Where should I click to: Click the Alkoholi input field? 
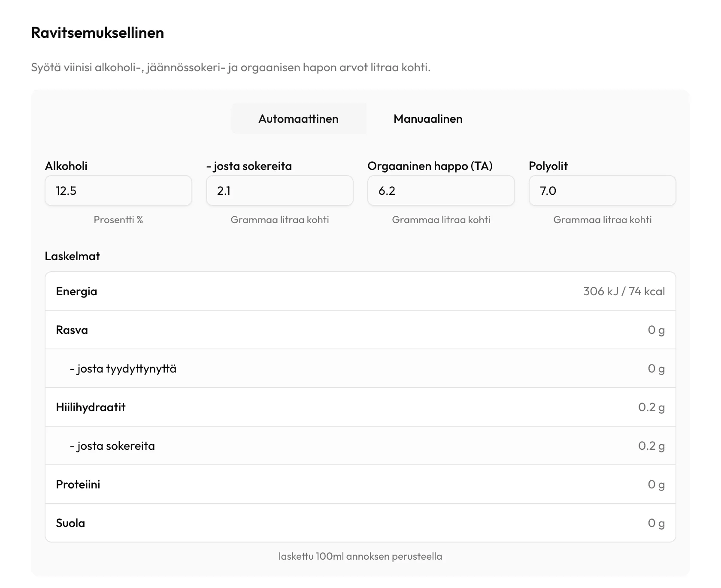(x=118, y=191)
